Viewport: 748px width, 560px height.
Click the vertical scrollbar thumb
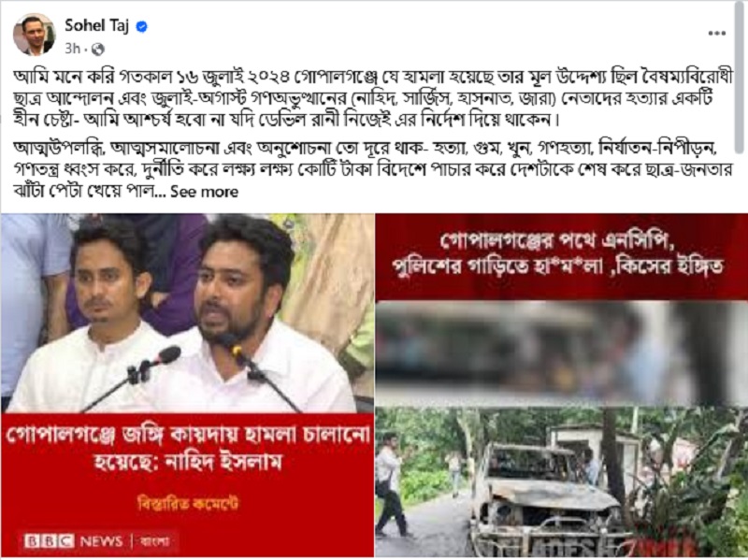(741, 79)
